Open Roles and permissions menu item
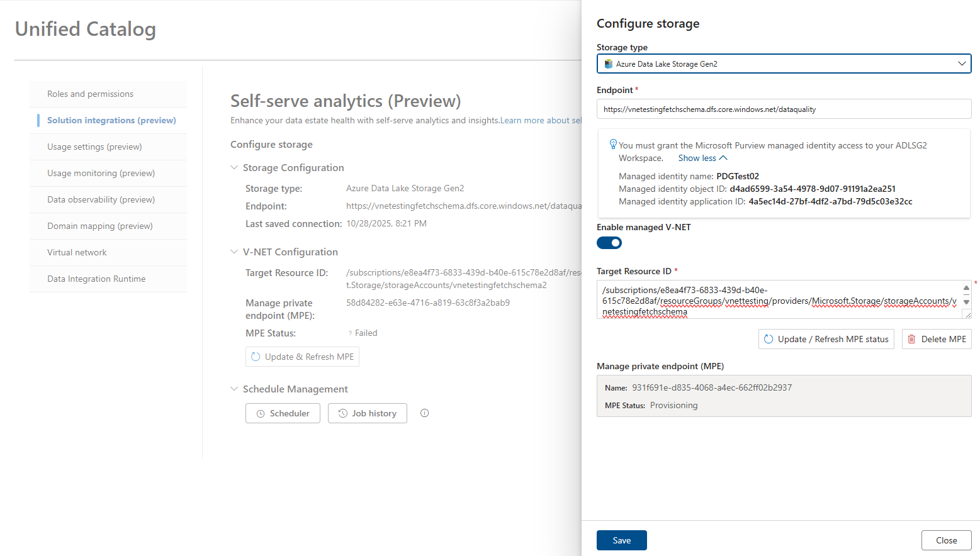The width and height of the screenshot is (980, 556). 108,94
